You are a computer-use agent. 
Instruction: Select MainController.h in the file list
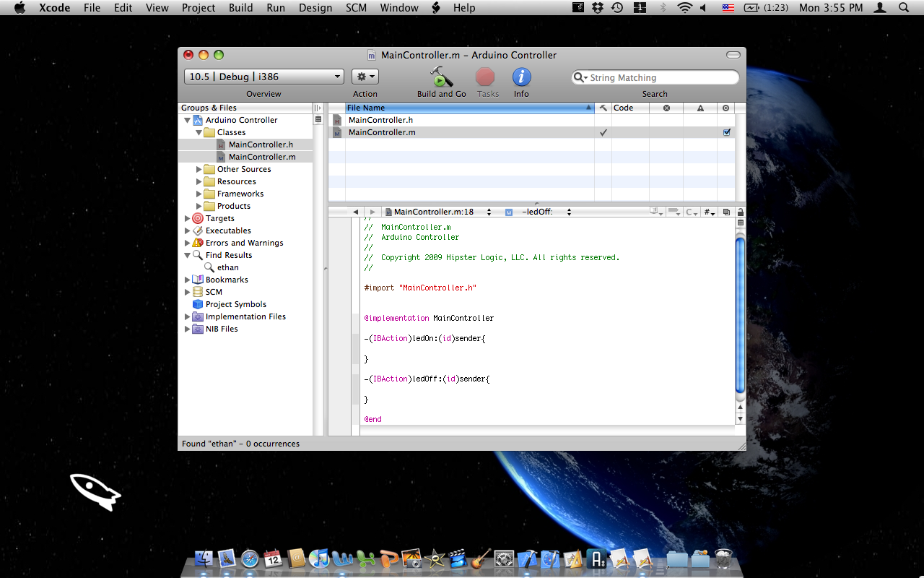point(380,120)
